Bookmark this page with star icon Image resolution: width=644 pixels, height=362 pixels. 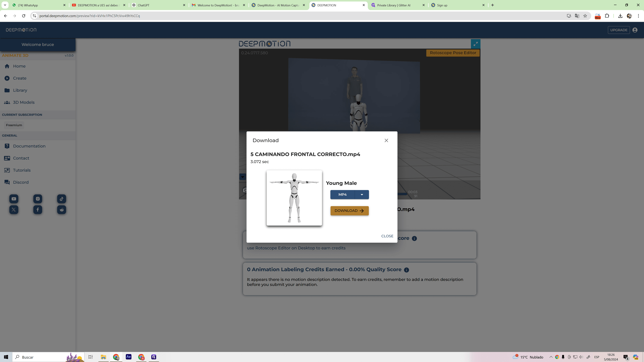(585, 16)
